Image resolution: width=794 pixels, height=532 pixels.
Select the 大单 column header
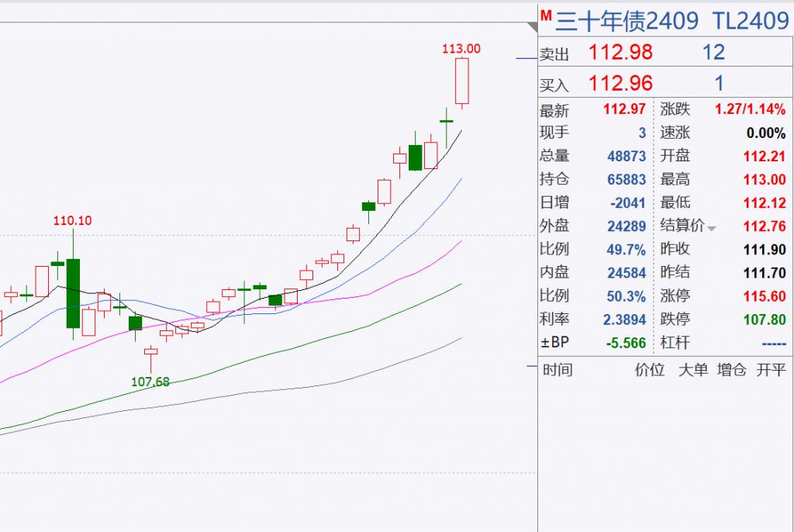692,370
